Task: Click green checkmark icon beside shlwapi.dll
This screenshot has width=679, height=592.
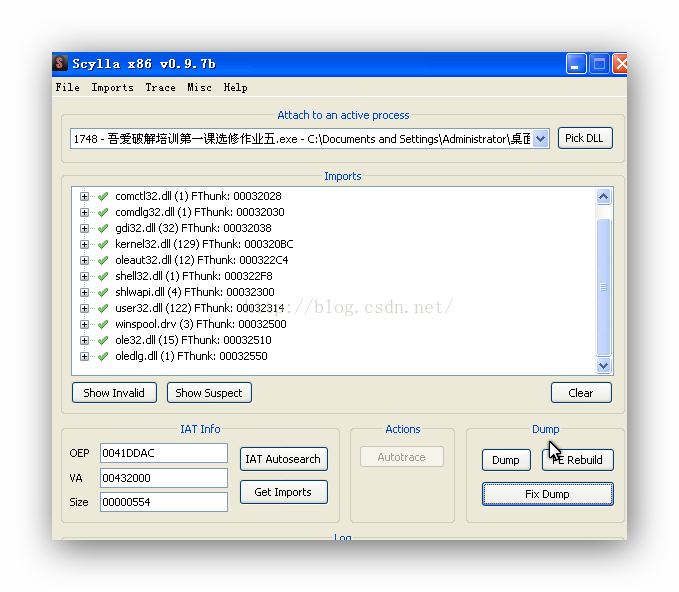Action: click(x=103, y=292)
